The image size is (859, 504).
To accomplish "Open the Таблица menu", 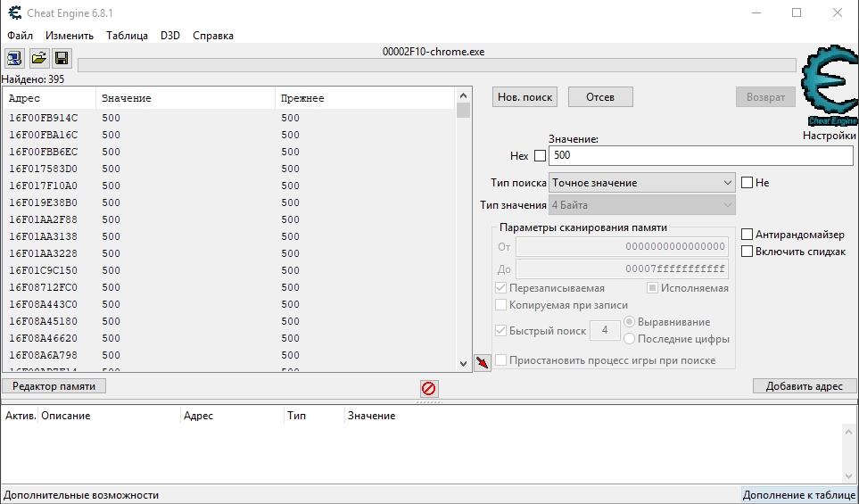I will (127, 36).
